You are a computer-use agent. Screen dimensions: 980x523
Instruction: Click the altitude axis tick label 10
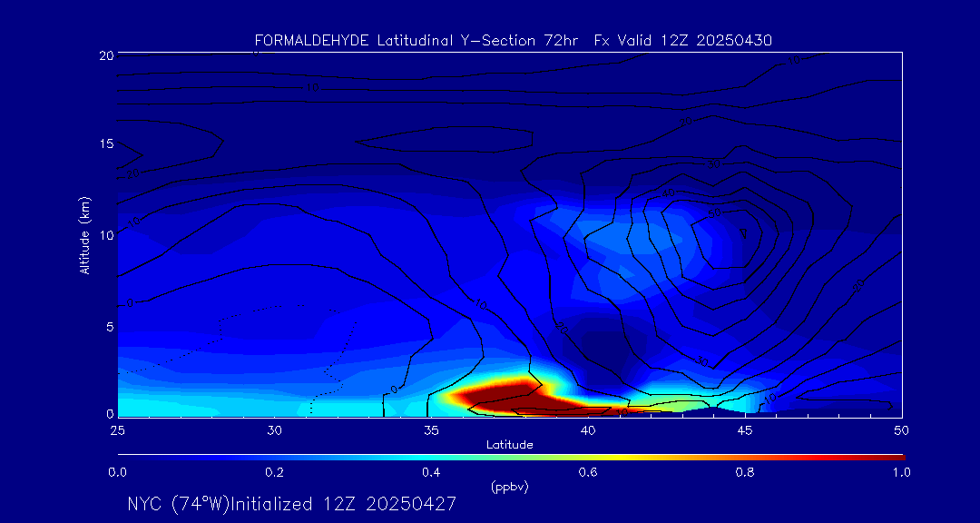pos(105,234)
